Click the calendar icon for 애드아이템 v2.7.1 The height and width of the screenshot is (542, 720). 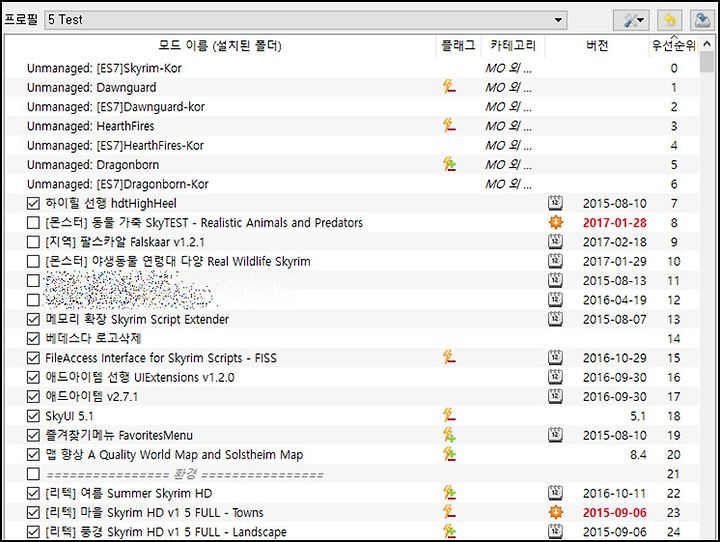(555, 396)
